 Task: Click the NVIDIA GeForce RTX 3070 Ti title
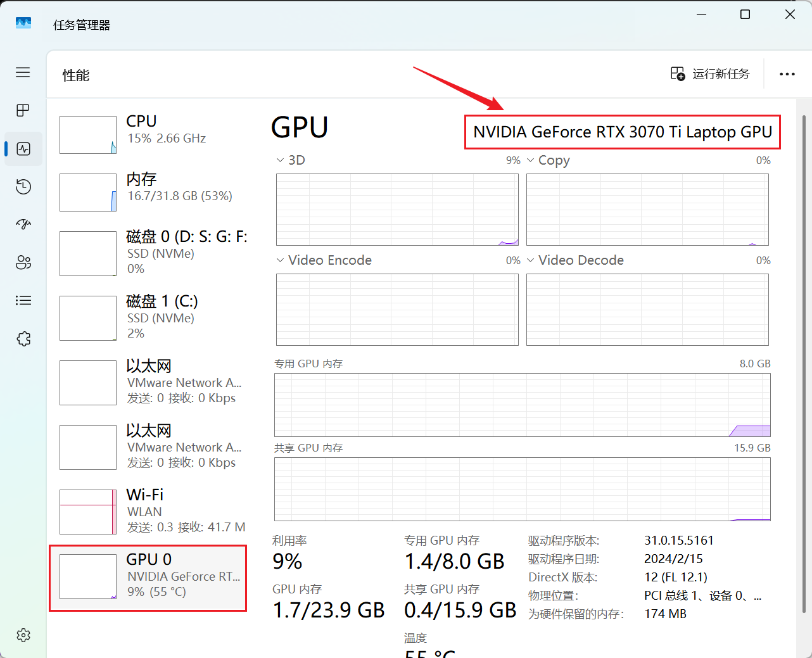tap(623, 132)
